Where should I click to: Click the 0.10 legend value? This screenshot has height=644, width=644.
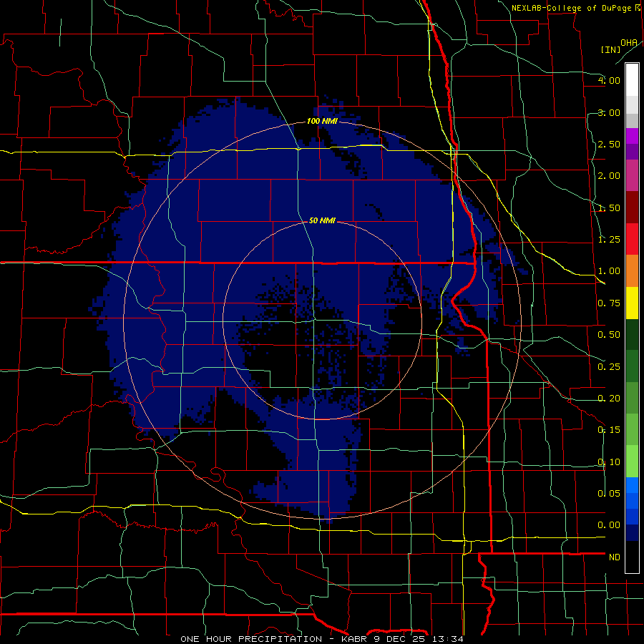[609, 462]
